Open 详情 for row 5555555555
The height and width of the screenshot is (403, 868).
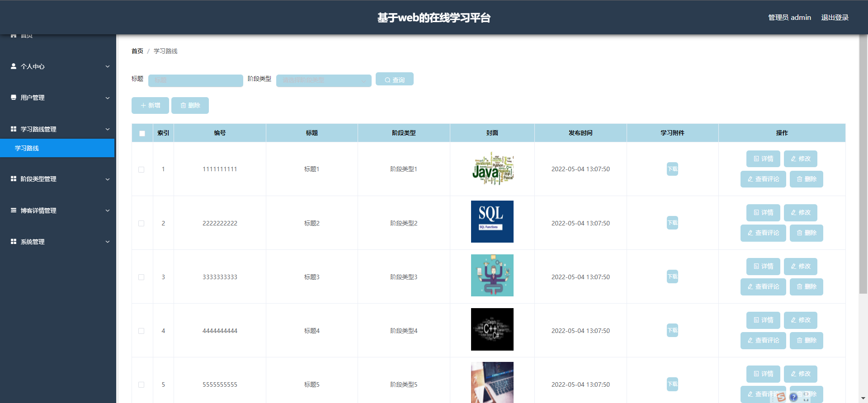(x=763, y=374)
